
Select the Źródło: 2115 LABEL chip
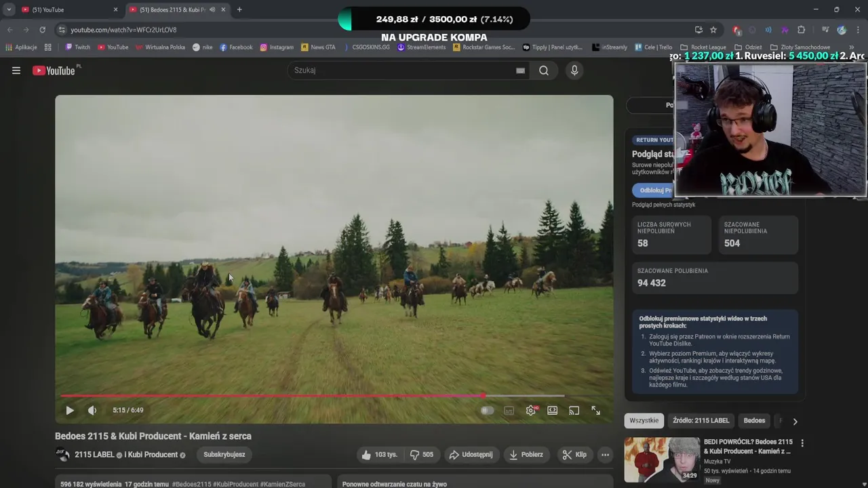(x=701, y=421)
